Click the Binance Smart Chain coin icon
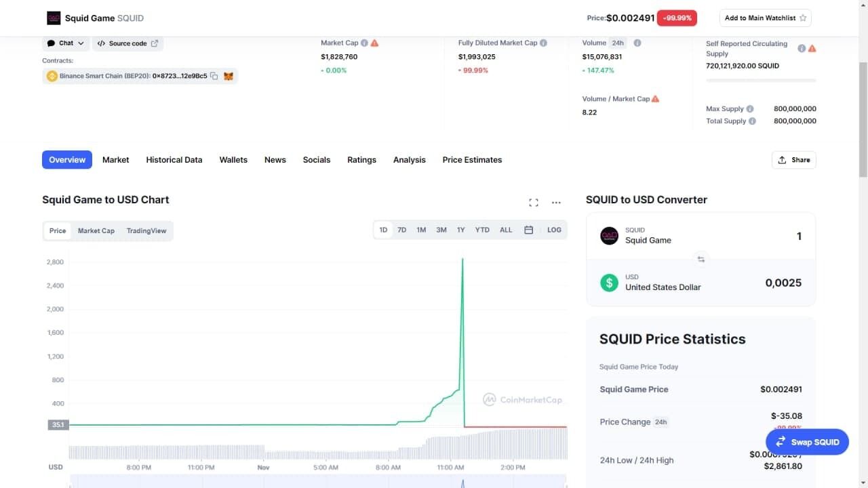This screenshot has height=488, width=868. click(x=52, y=76)
